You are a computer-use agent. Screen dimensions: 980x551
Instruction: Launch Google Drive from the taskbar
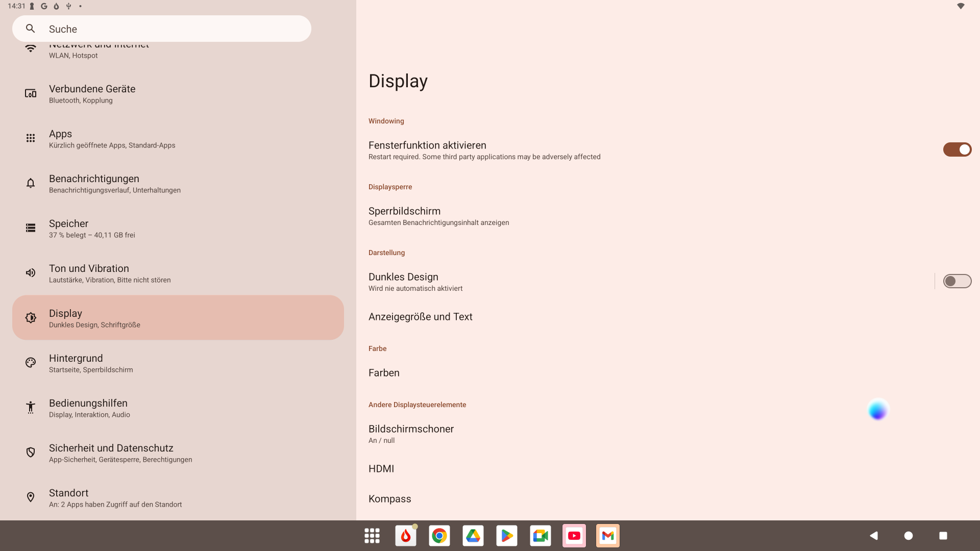(x=473, y=536)
